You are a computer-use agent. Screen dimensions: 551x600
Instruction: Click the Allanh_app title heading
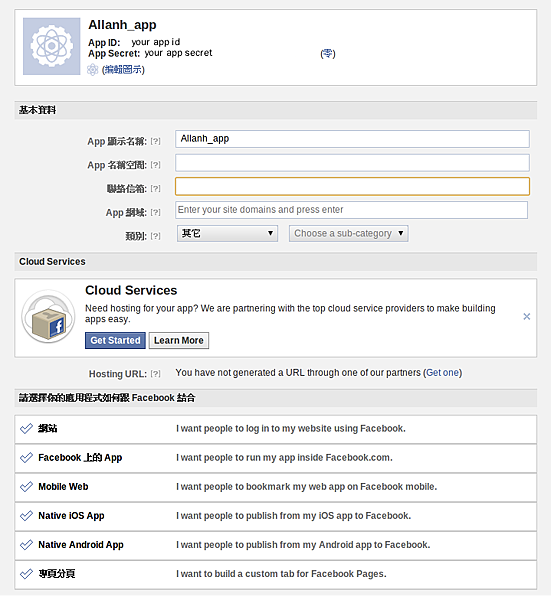click(122, 25)
